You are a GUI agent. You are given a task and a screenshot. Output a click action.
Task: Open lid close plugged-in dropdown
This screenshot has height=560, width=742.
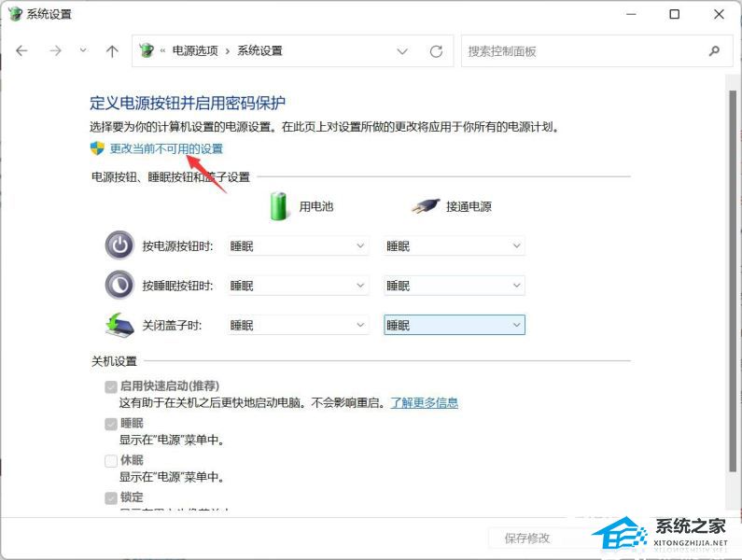455,325
